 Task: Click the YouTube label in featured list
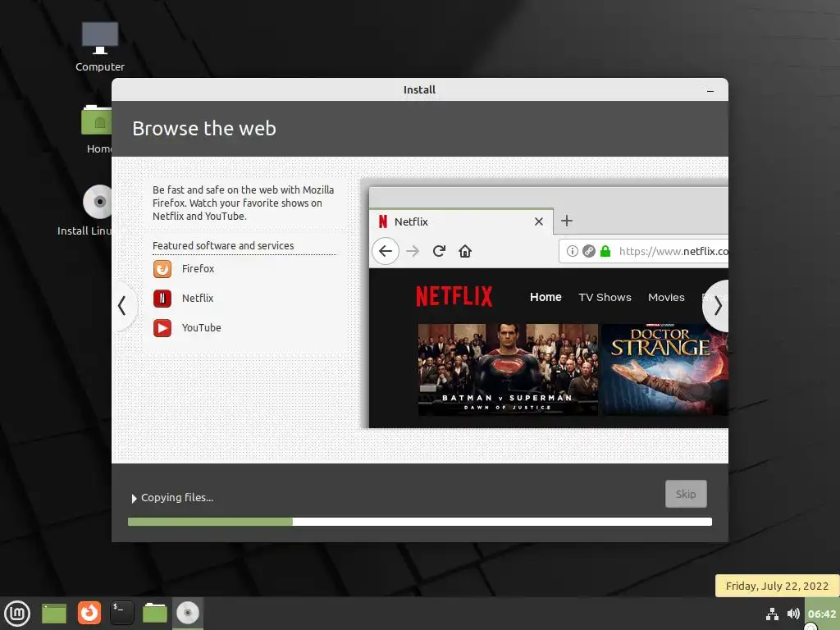201,328
